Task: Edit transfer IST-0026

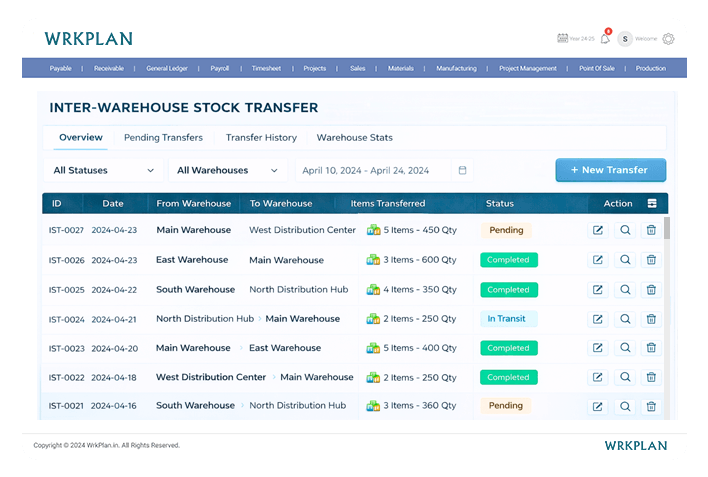Action: click(597, 260)
